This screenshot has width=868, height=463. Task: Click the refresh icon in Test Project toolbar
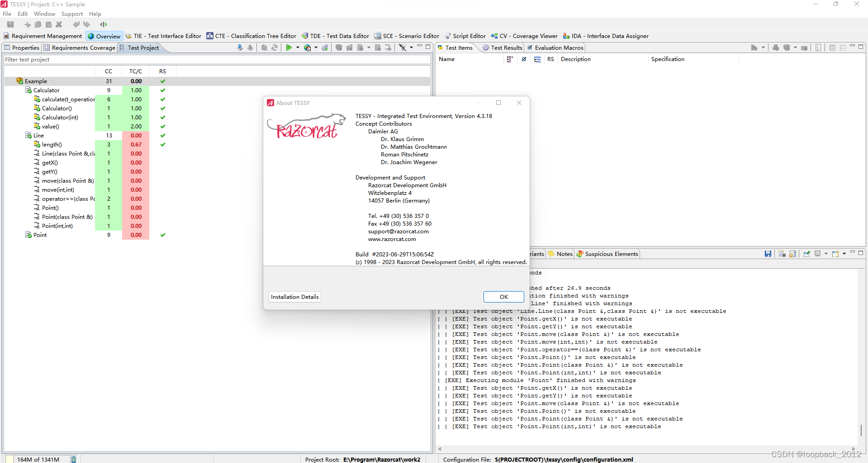[275, 47]
